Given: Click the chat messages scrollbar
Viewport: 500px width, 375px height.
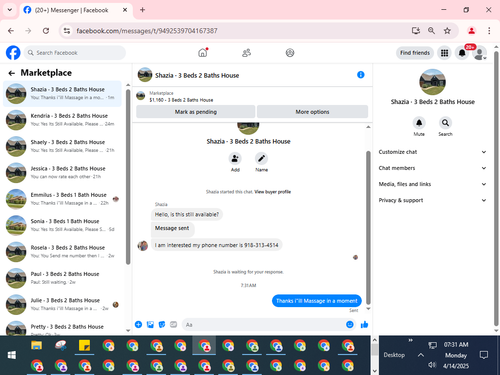Looking at the screenshot, I should click(368, 227).
